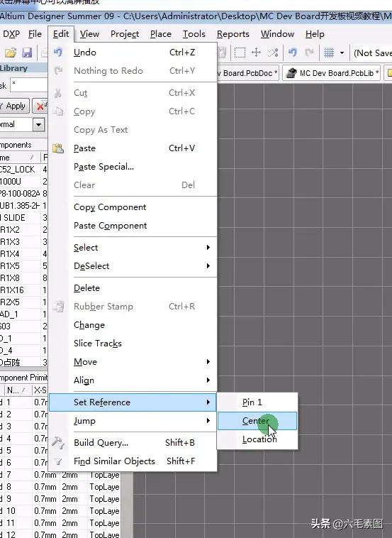This screenshot has width=392, height=538.
Task: Click into the Mask input field
Action: 29,84
